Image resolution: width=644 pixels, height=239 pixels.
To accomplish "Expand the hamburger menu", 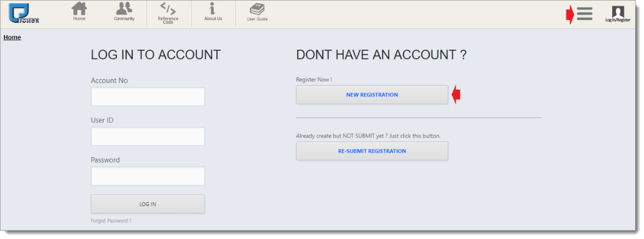I will [x=584, y=13].
